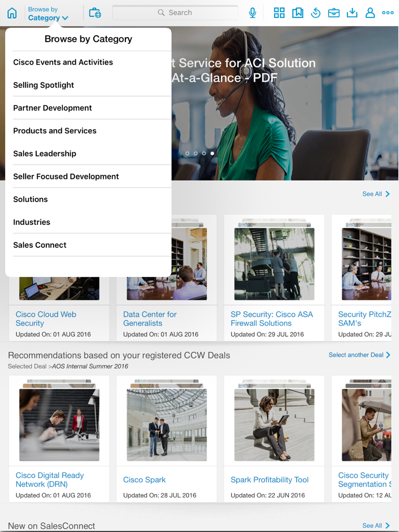The image size is (399, 532).
Task: Open the ACI Solution At-a-Glance PDF banner
Action: tap(285, 103)
